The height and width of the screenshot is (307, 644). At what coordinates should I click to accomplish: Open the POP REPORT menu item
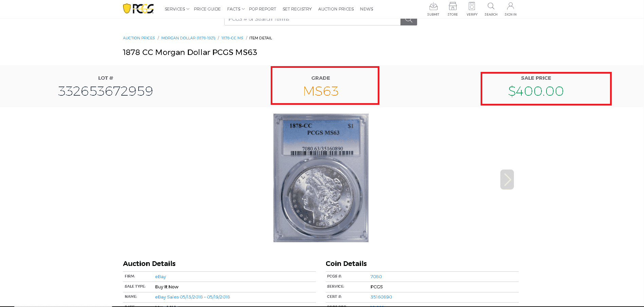[262, 9]
